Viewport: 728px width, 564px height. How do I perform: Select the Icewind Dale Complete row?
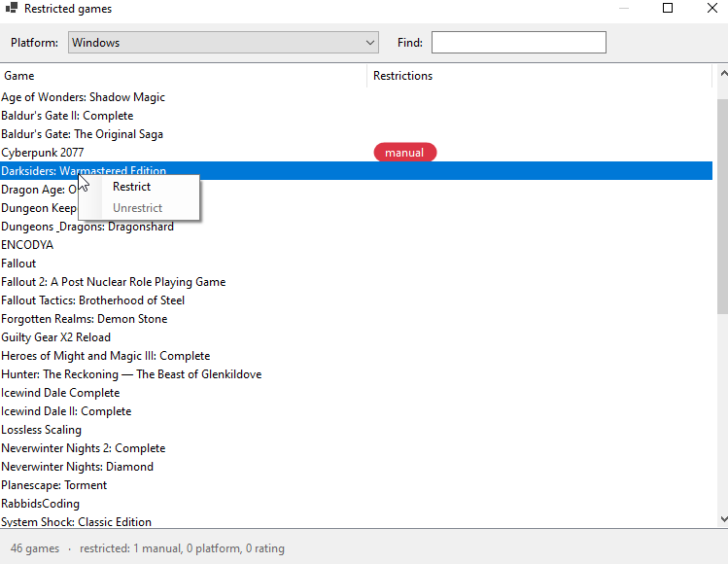tap(356, 393)
